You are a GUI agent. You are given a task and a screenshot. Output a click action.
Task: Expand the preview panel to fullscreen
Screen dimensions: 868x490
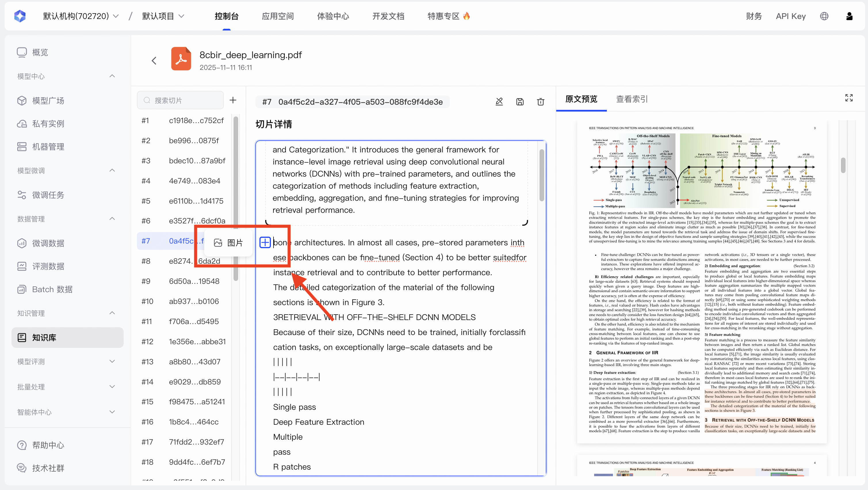848,98
